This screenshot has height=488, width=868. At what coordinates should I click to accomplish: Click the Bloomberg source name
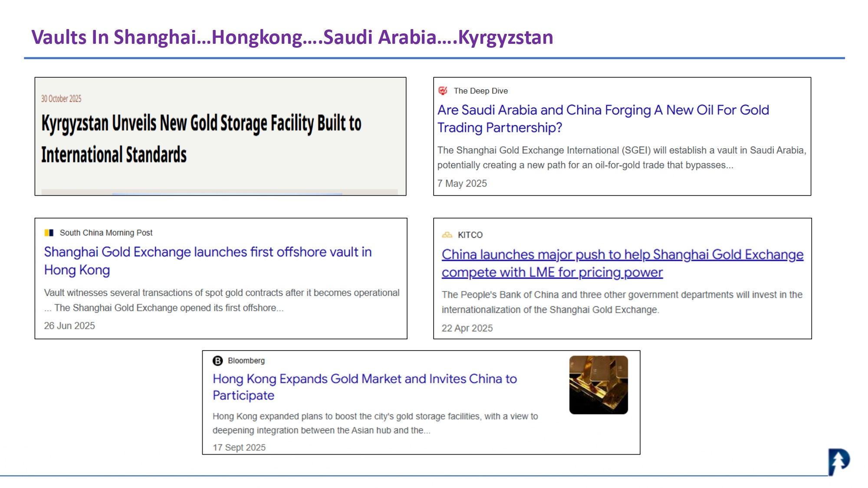point(246,361)
